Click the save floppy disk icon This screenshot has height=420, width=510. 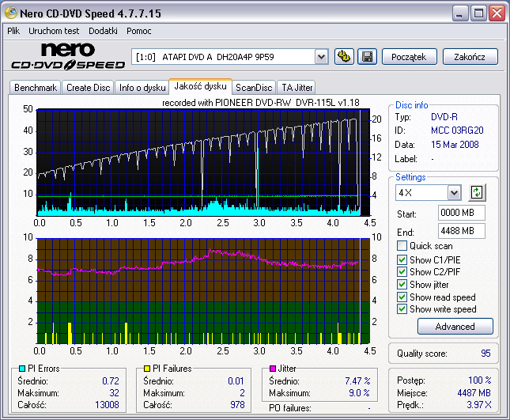click(367, 57)
